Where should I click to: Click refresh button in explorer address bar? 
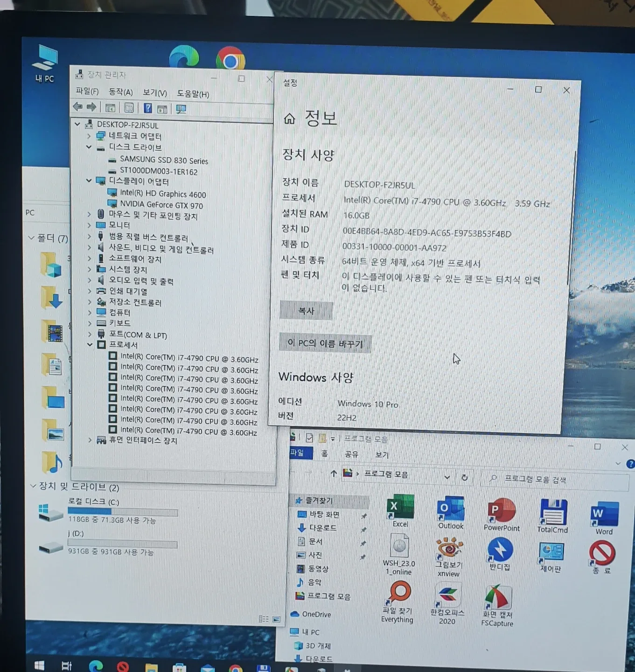[464, 478]
